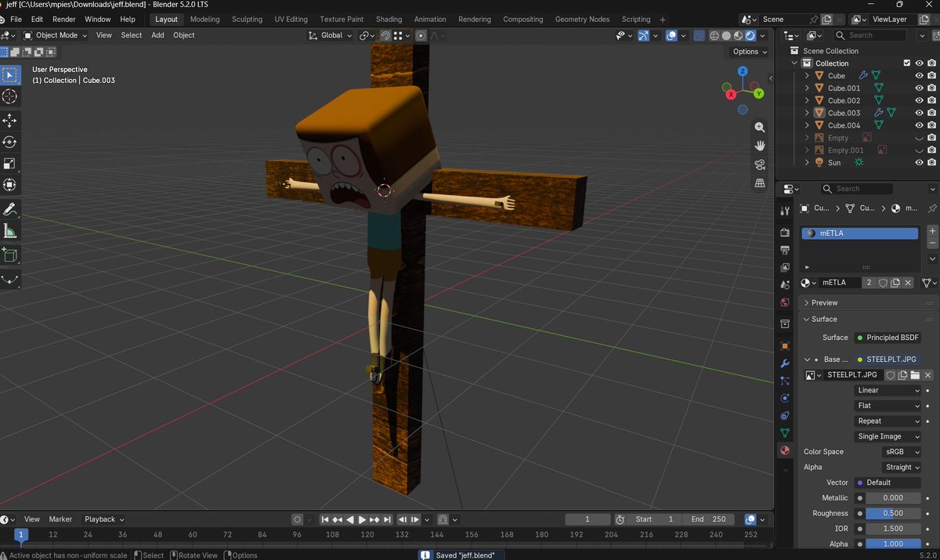This screenshot has width=940, height=560.
Task: Open the World properties tab icon
Action: [785, 302]
